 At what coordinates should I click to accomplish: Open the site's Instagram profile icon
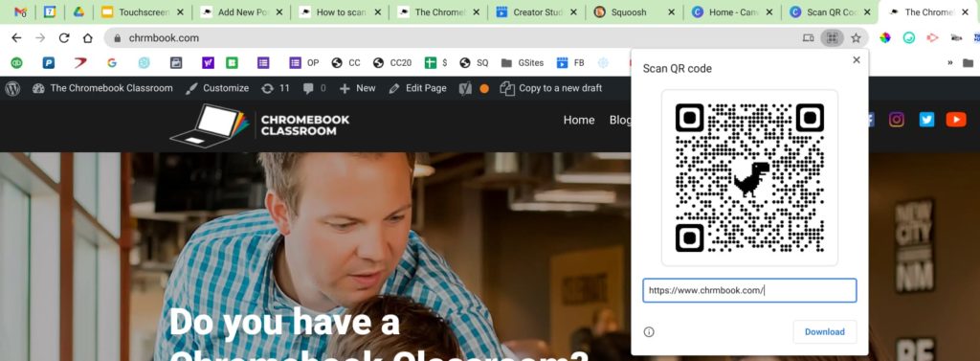tap(897, 120)
